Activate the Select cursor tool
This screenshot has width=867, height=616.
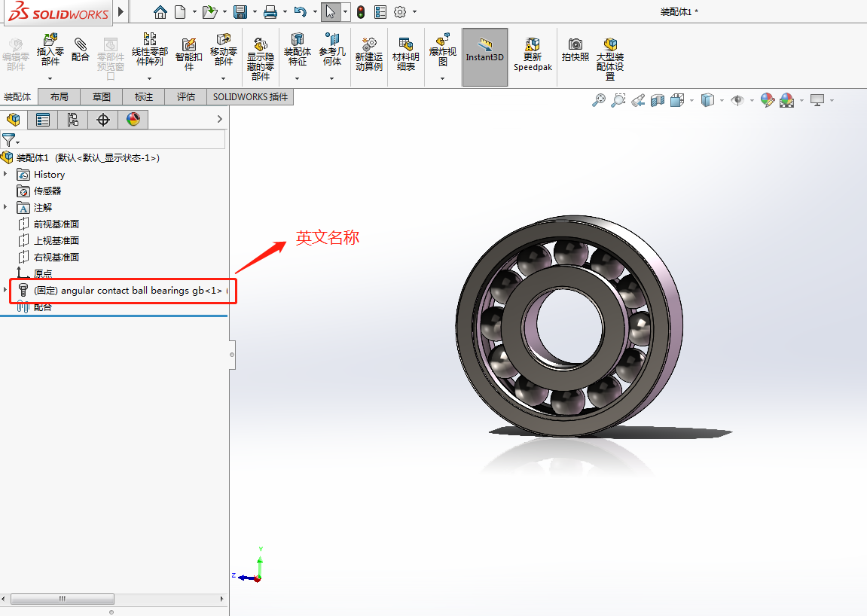[330, 11]
